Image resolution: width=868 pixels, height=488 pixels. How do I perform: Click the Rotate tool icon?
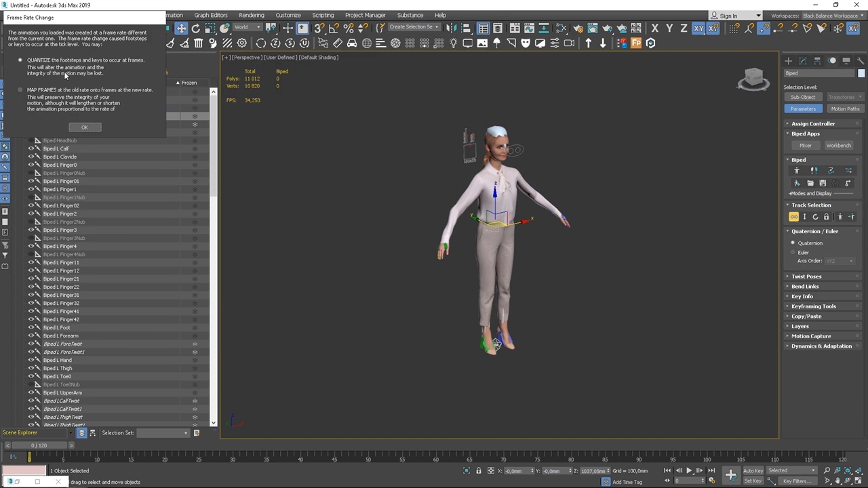pos(196,28)
